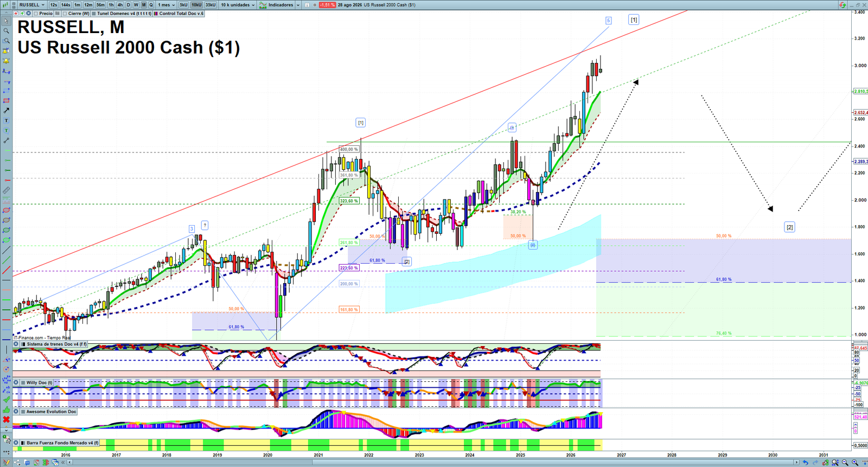
Task: Click the red X delete icon in left toolbar
Action: pyautogui.click(x=7, y=419)
